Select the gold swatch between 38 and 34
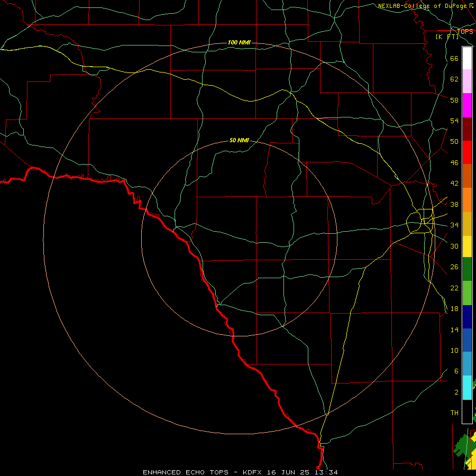476x476 pixels. (x=467, y=224)
